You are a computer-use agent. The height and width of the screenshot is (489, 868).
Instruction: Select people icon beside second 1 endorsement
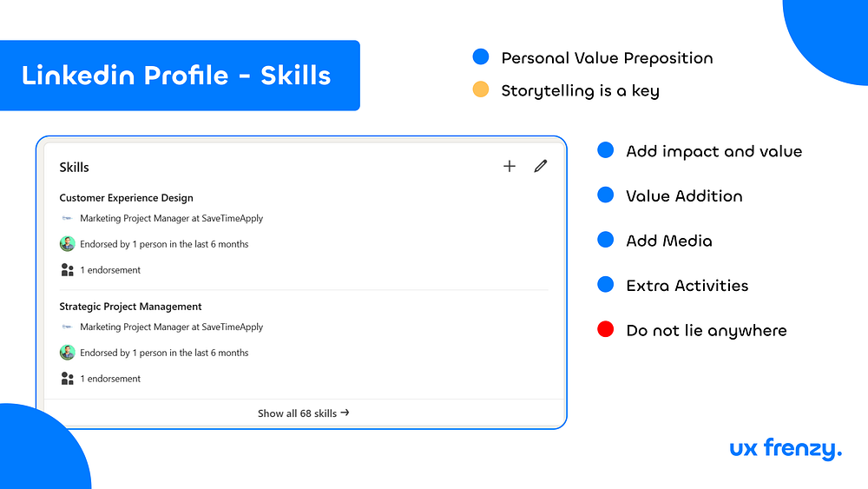68,378
